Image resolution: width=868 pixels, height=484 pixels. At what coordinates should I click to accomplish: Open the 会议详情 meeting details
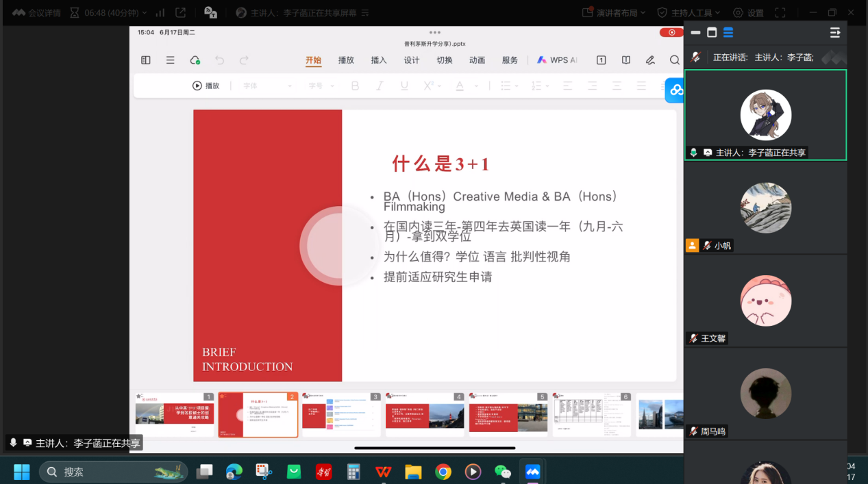coord(36,12)
